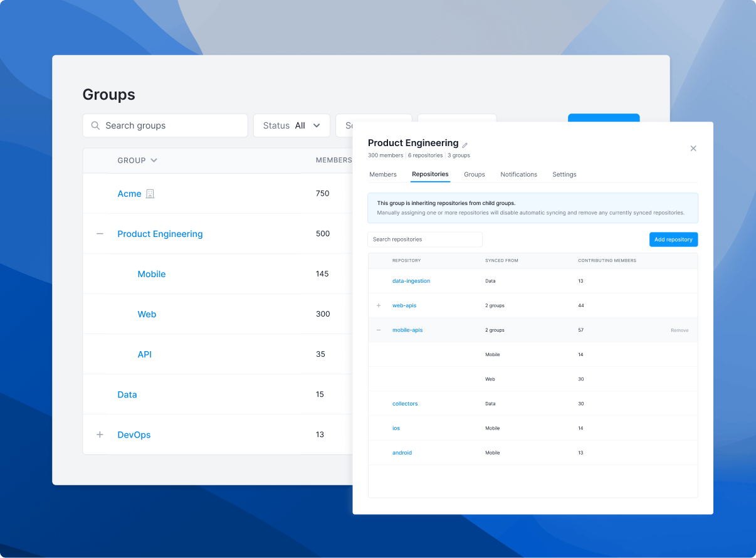Collapse the Product Engineering group row
Screen dimensions: 756x558
tap(100, 234)
